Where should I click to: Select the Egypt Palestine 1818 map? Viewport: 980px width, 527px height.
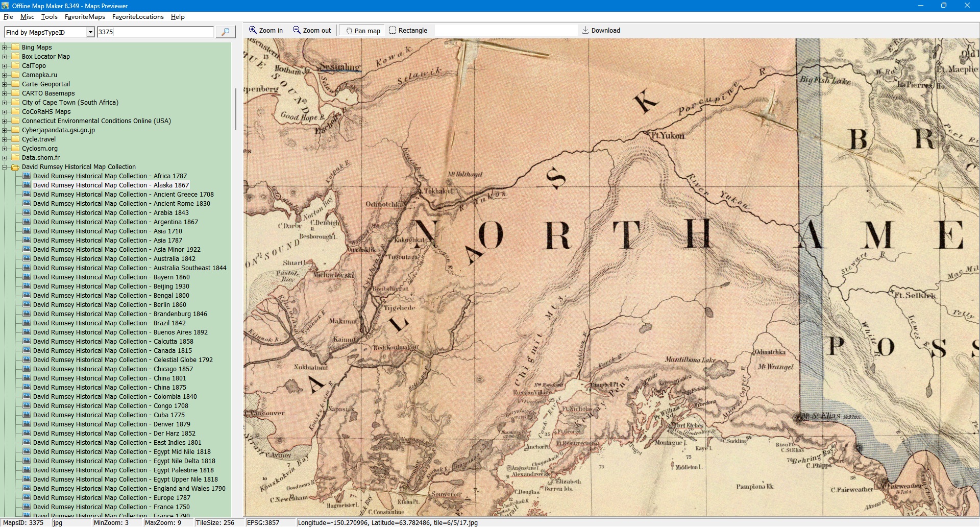tap(123, 470)
